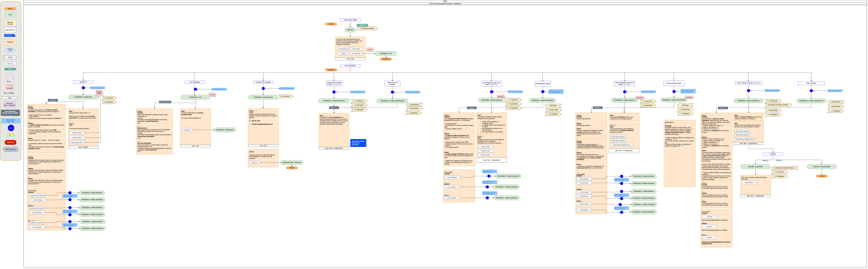Image resolution: width=868 pixels, height=269 pixels.
Task: Click the Agente shape in the legend
Action: (10, 9)
